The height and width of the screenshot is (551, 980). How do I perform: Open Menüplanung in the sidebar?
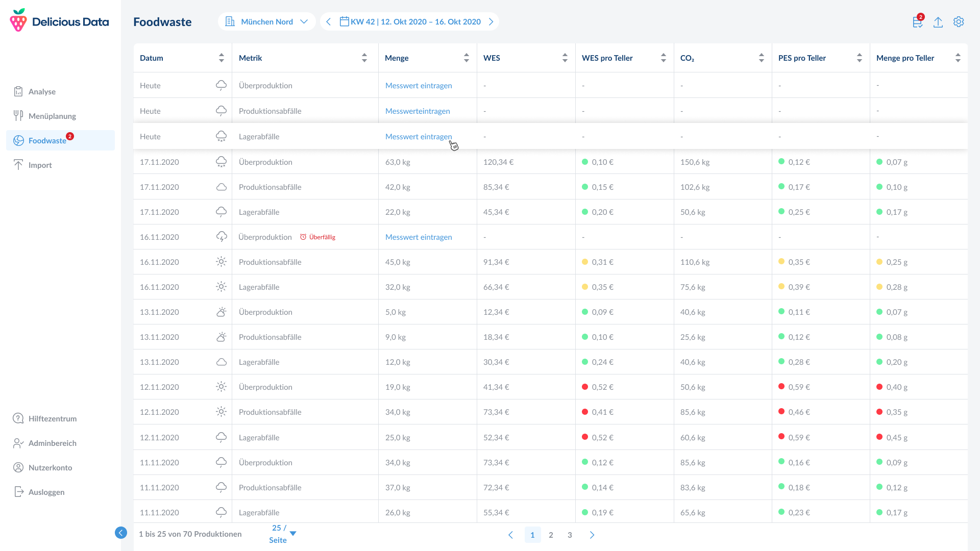point(52,116)
